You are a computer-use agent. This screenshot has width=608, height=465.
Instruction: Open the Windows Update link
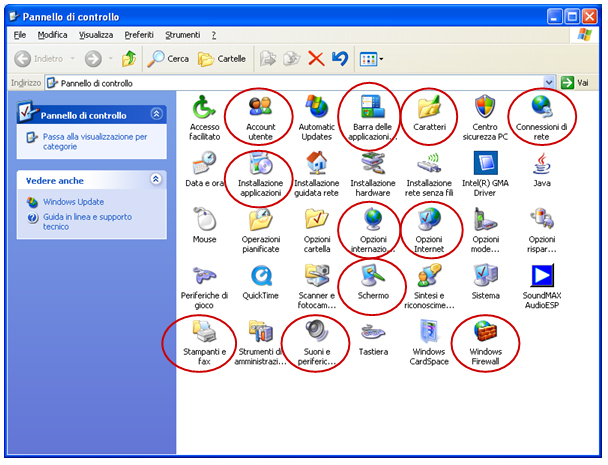click(73, 202)
